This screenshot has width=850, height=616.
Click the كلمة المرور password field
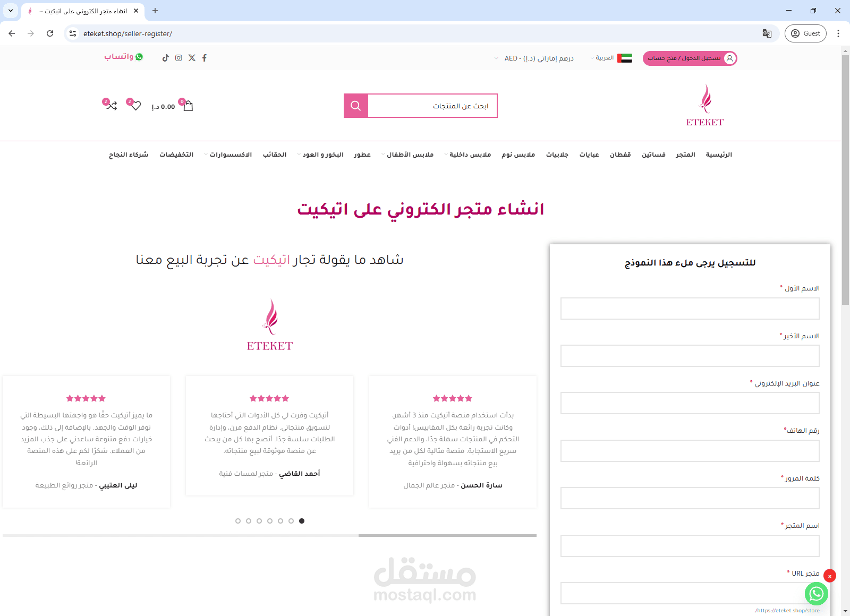pos(690,498)
